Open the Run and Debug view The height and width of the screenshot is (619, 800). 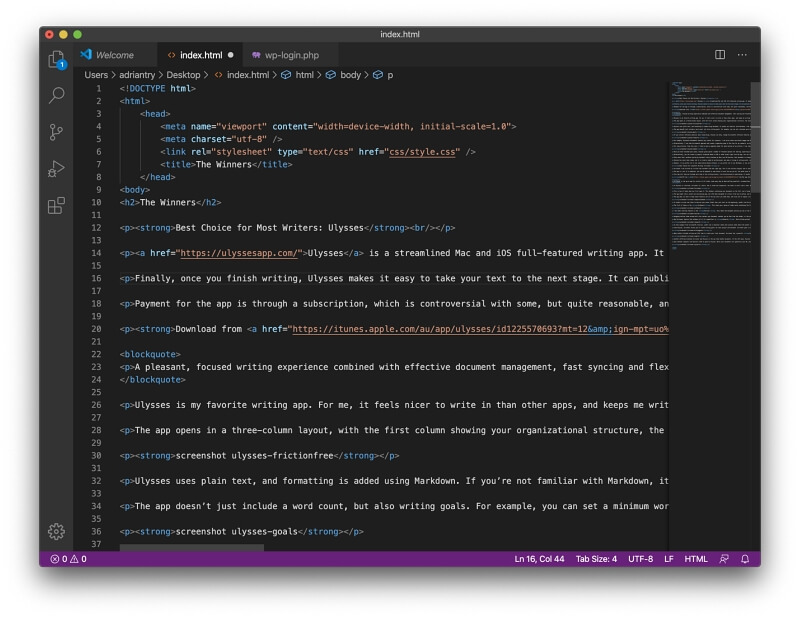(56, 169)
